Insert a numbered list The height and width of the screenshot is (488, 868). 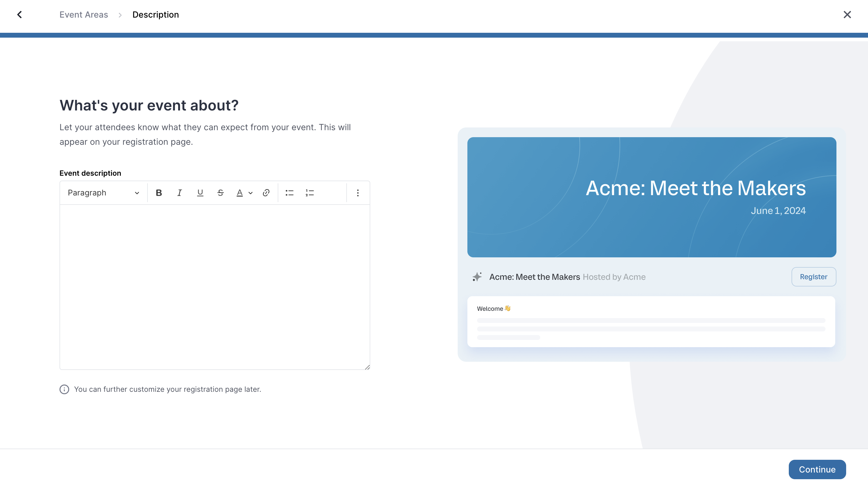310,193
